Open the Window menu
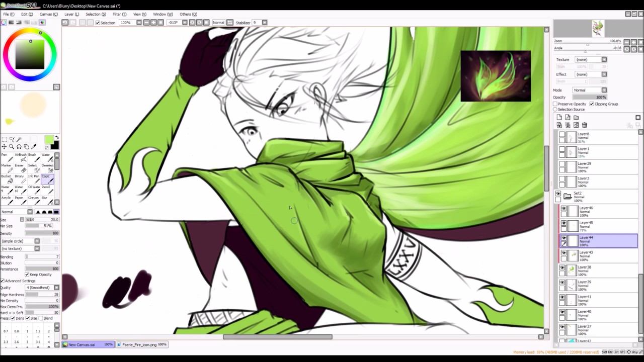This screenshot has width=644, height=362. (x=163, y=14)
